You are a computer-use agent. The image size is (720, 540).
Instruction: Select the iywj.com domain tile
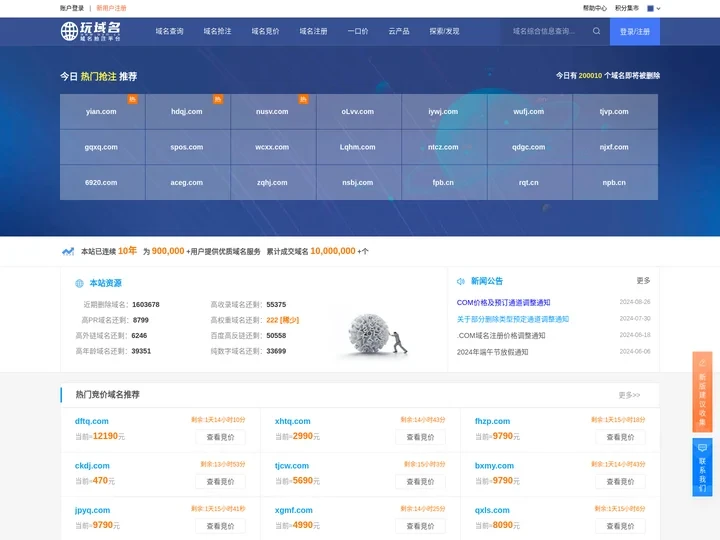click(443, 112)
